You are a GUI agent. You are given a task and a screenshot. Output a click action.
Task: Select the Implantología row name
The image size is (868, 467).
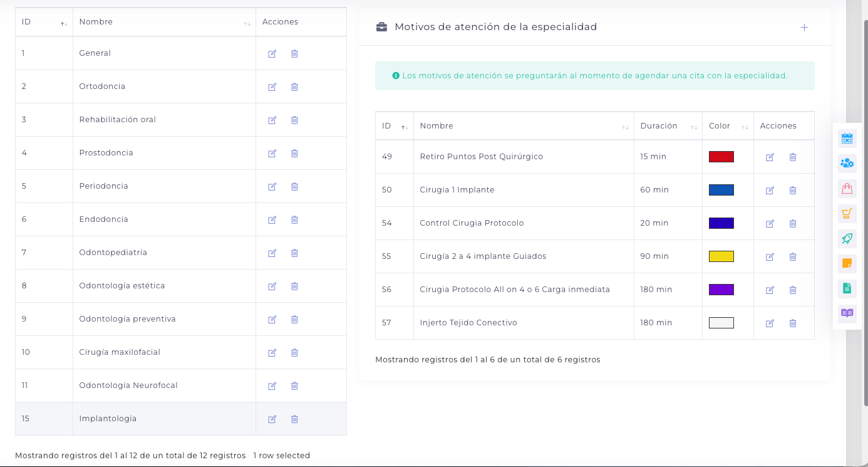[108, 419]
